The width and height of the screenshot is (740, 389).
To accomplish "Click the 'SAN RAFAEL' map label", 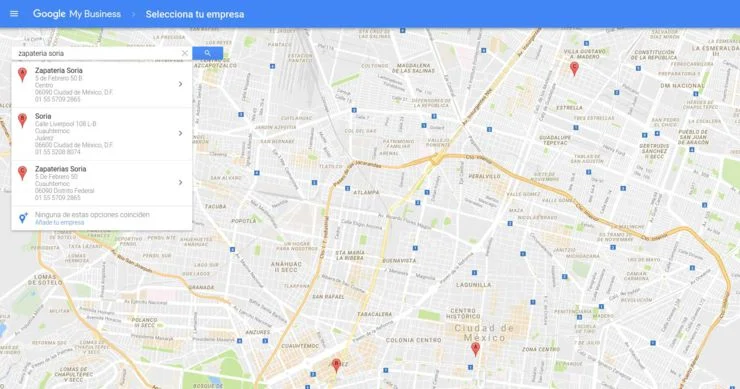I will [328, 296].
